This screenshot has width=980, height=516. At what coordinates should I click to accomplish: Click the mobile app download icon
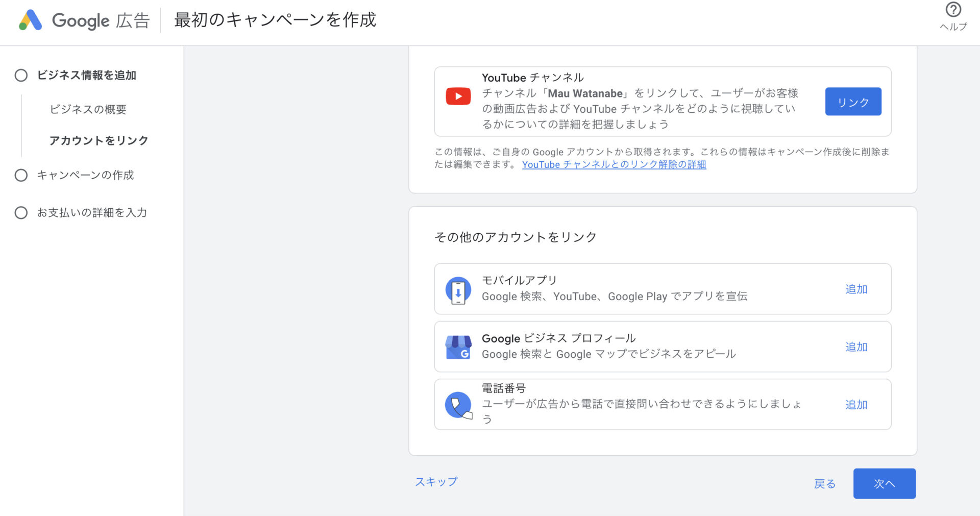(x=458, y=290)
